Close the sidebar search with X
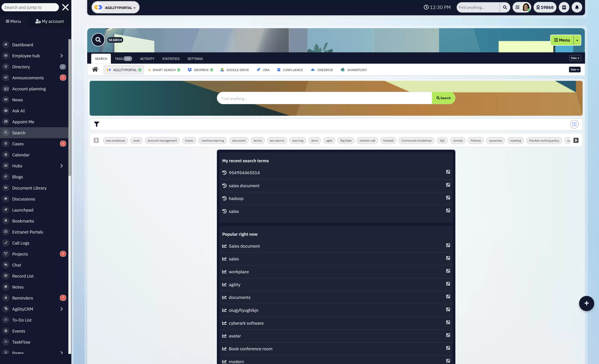The height and width of the screenshot is (364, 599). (x=65, y=7)
